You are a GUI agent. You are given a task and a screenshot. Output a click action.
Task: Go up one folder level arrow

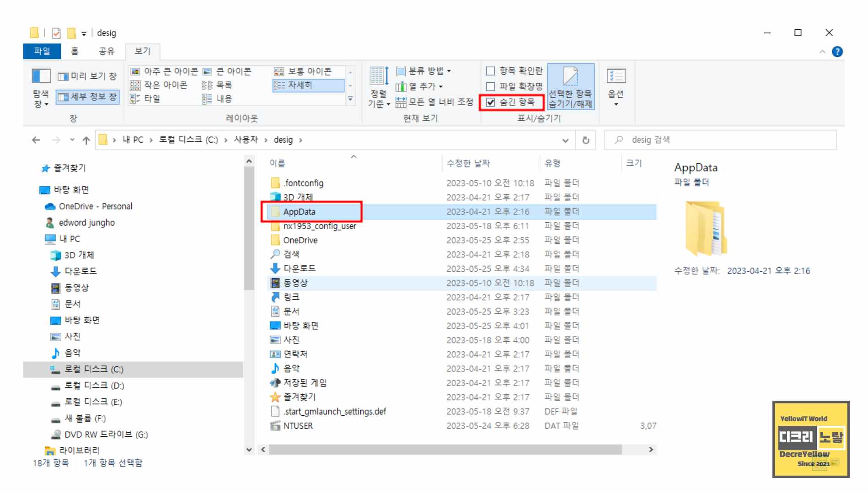pos(86,140)
